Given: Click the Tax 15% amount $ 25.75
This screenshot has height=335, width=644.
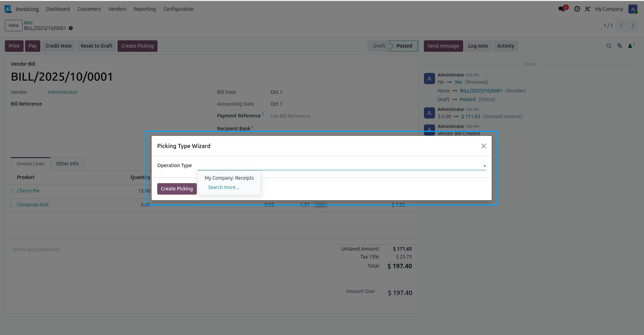Looking at the screenshot, I should coord(404,257).
